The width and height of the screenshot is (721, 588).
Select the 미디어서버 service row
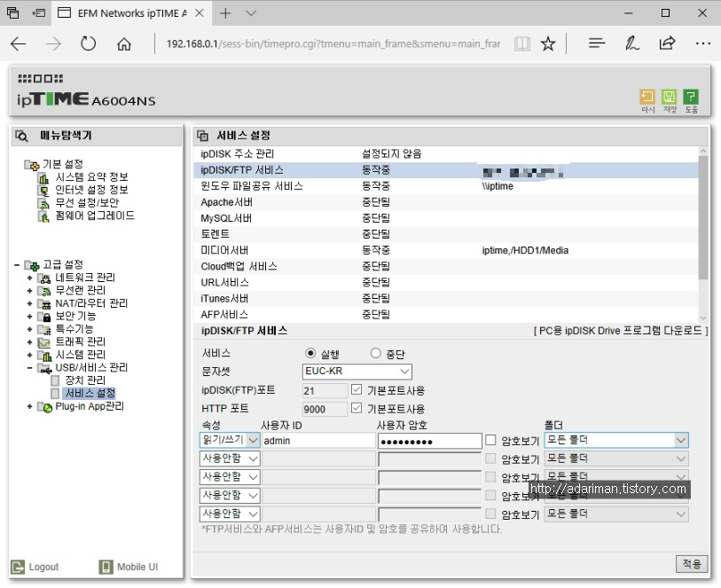coord(445,250)
